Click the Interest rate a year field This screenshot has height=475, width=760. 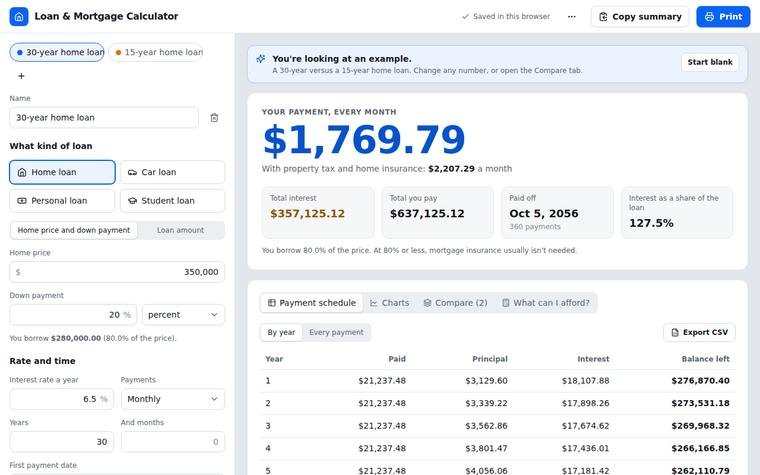[x=62, y=399]
